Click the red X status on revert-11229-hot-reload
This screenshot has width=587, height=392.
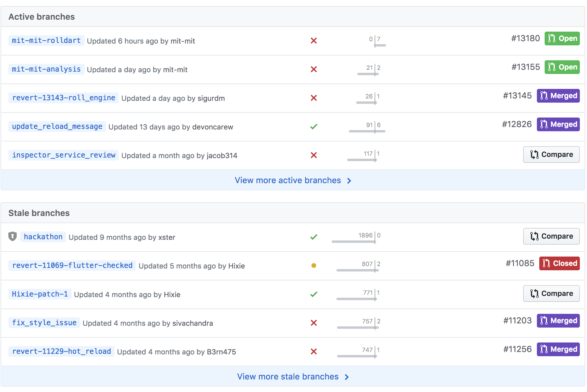pos(314,352)
